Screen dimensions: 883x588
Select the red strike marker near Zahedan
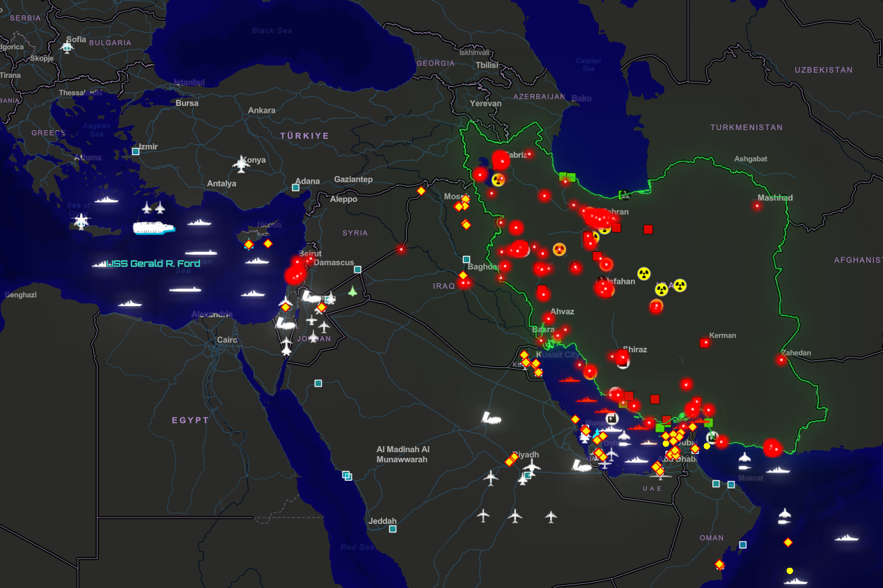tap(782, 360)
